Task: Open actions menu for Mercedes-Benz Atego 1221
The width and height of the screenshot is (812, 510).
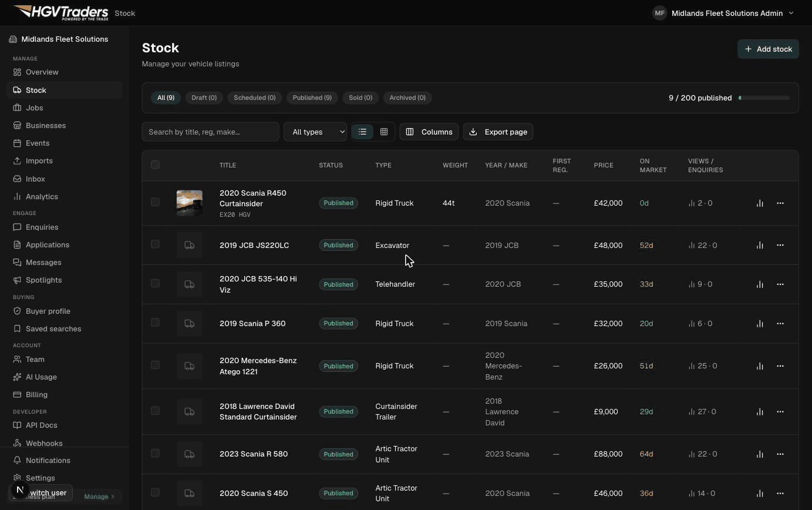Action: point(780,365)
